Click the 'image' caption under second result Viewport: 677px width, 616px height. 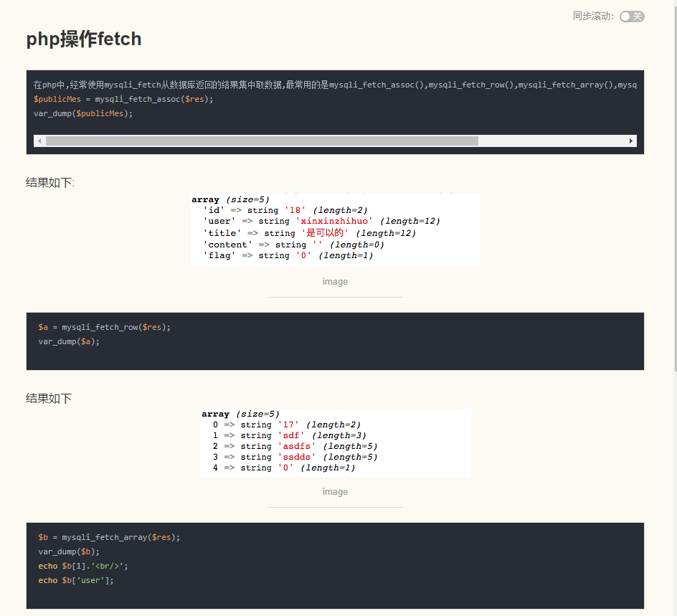click(x=335, y=492)
